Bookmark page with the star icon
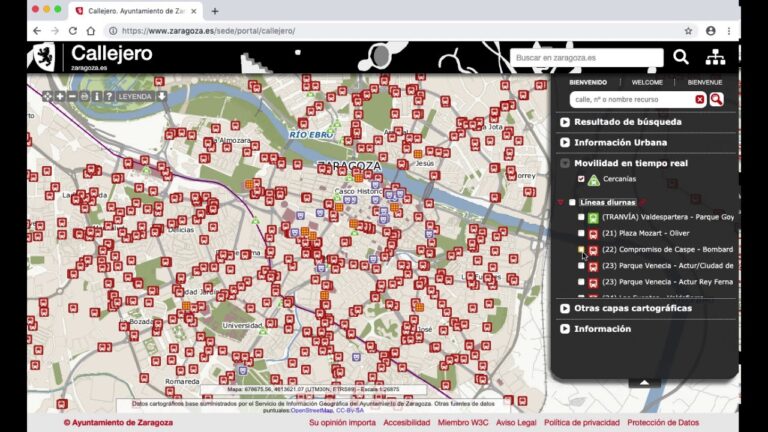 pos(688,31)
